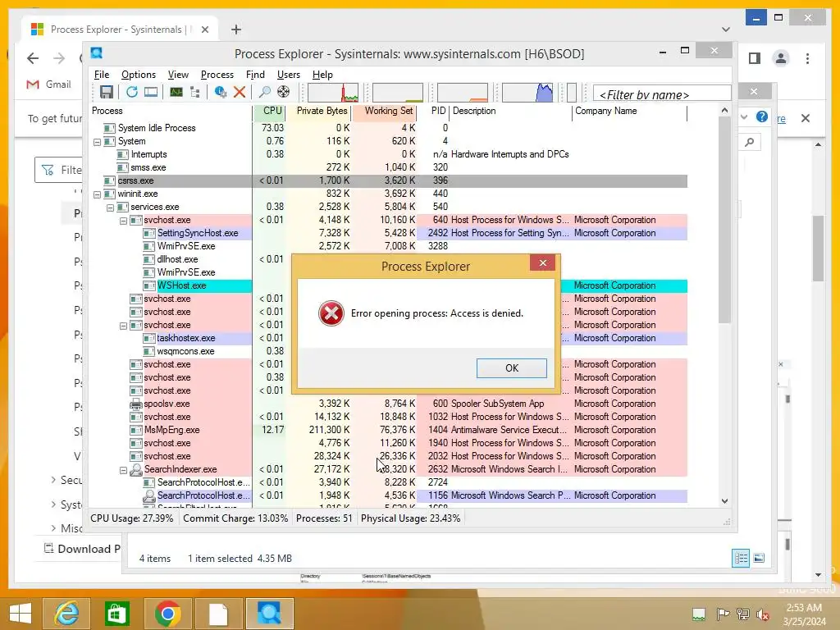The image size is (840, 630).
Task: Sort by the Process column header
Action: point(171,111)
